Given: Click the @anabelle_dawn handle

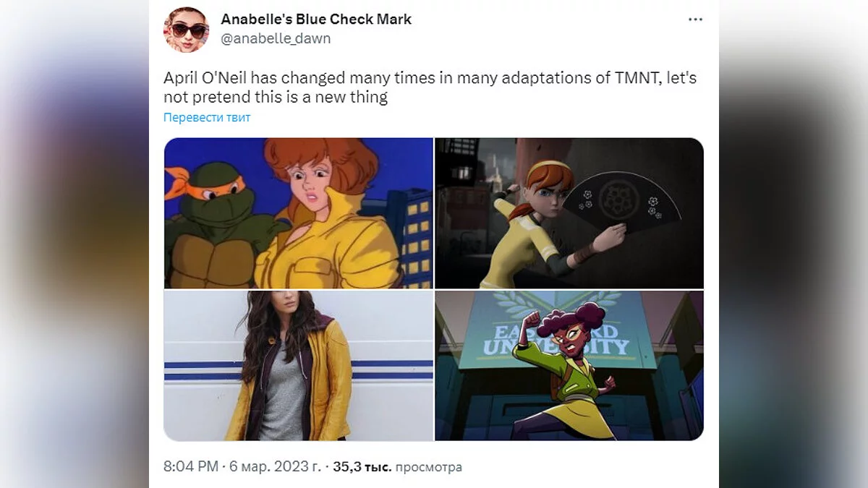Looking at the screenshot, I should tap(276, 38).
